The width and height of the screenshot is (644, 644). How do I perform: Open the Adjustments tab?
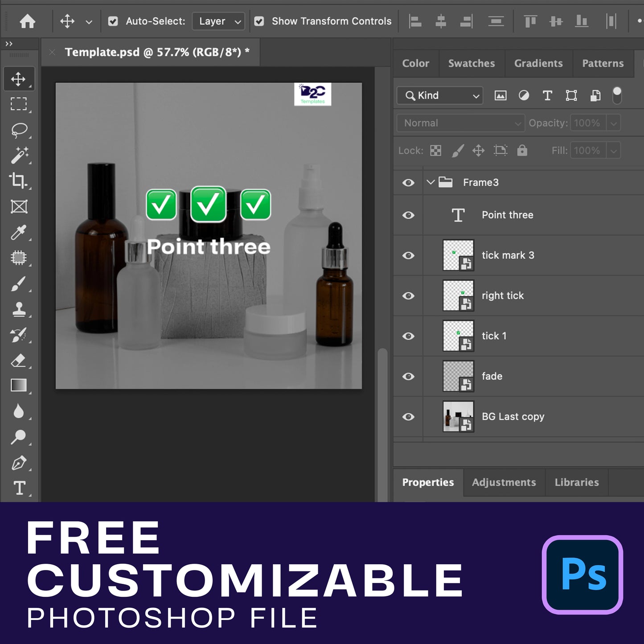pos(504,482)
